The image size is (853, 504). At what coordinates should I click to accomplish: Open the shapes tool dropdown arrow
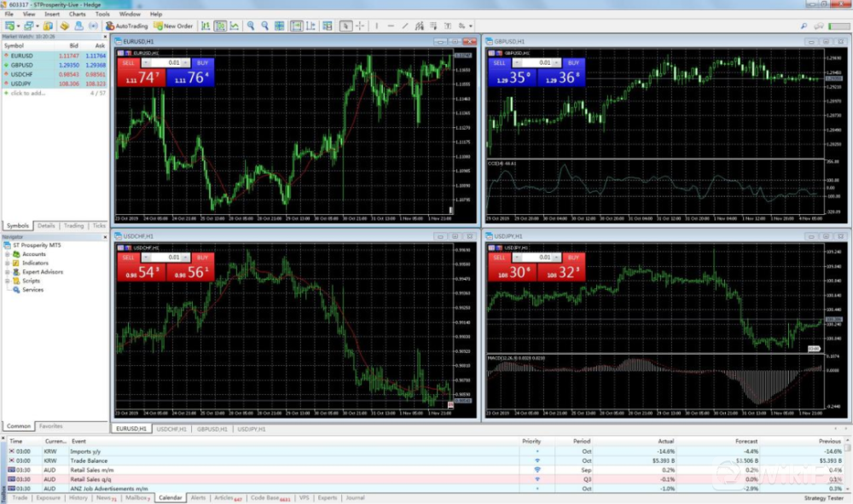pyautogui.click(x=471, y=26)
